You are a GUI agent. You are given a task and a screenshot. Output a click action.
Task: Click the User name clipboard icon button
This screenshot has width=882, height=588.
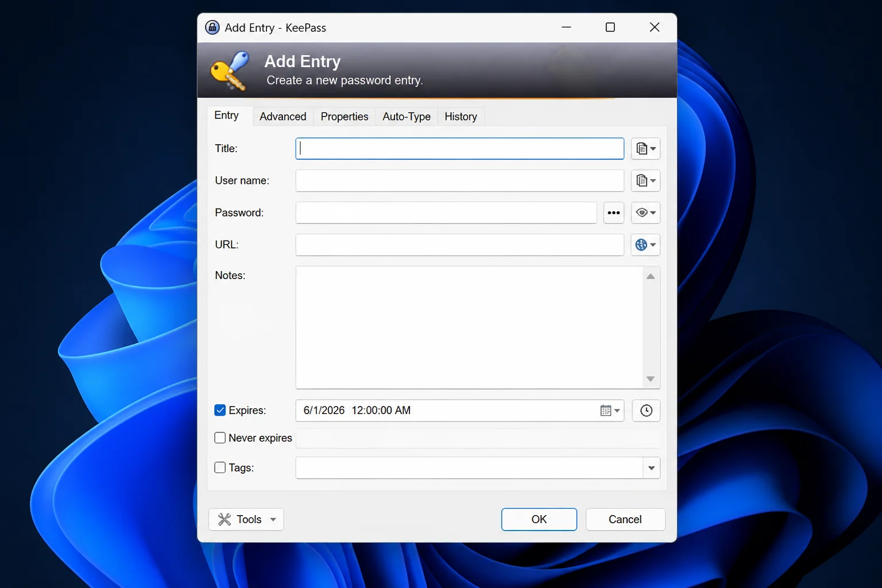tap(645, 181)
